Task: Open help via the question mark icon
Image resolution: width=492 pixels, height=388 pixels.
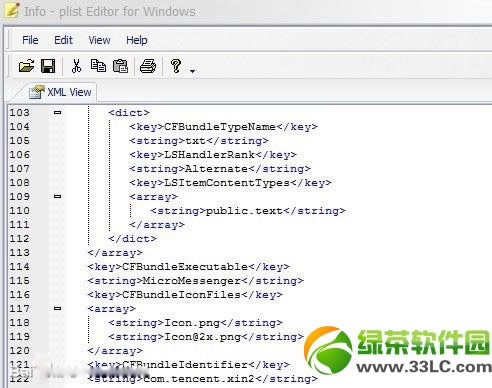Action: [x=176, y=66]
